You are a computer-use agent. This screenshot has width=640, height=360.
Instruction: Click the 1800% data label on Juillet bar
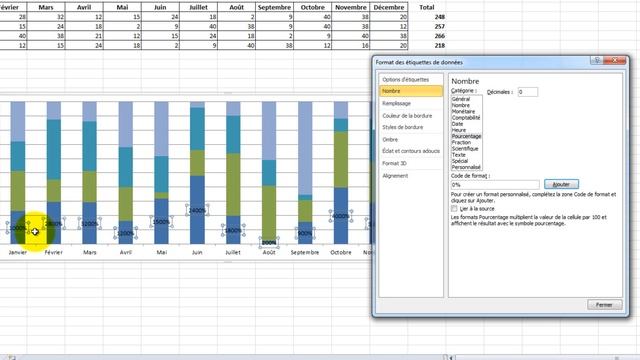point(233,230)
